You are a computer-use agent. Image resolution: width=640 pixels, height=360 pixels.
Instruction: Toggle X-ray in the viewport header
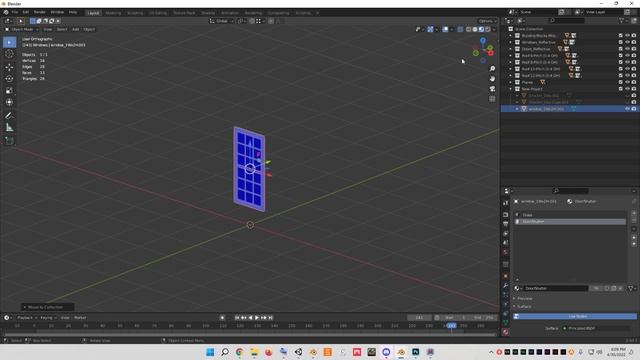460,29
